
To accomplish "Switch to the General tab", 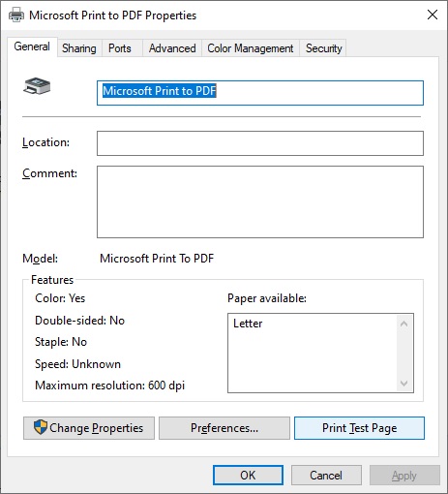I will click(32, 46).
